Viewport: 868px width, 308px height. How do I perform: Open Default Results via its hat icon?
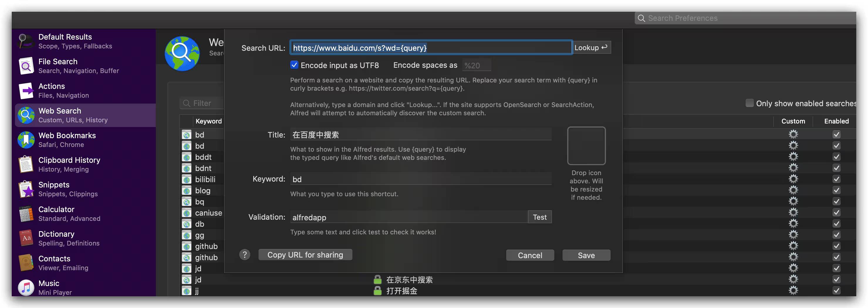[26, 41]
